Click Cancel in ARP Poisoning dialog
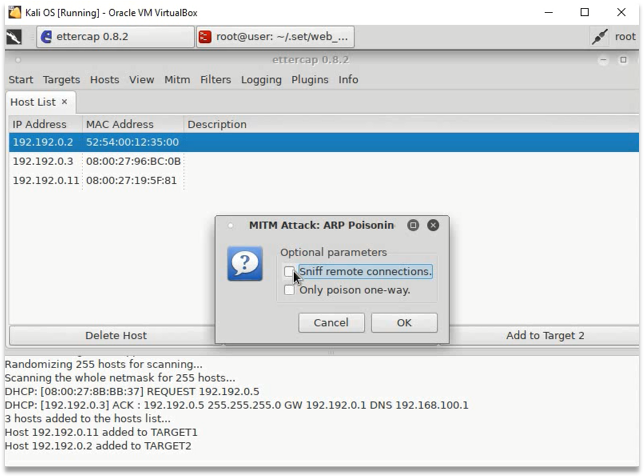Viewport: 644px width, 476px height. tap(331, 323)
